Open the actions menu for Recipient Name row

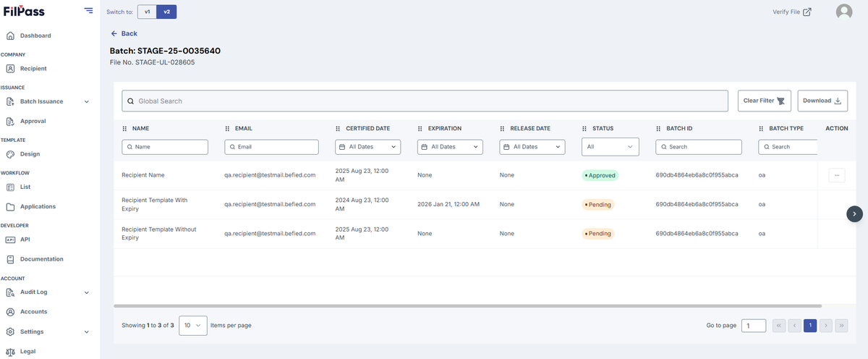click(837, 175)
